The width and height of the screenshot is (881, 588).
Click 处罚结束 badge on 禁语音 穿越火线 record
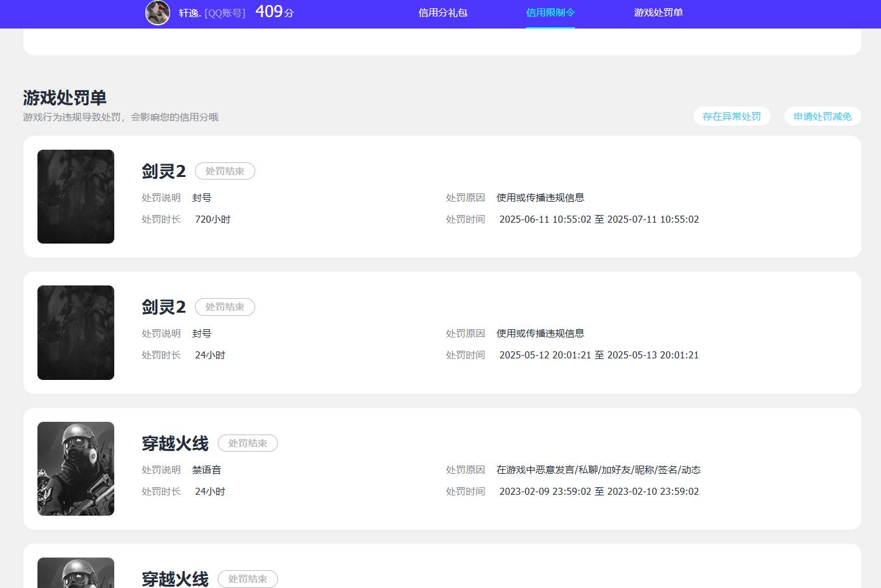(x=248, y=443)
